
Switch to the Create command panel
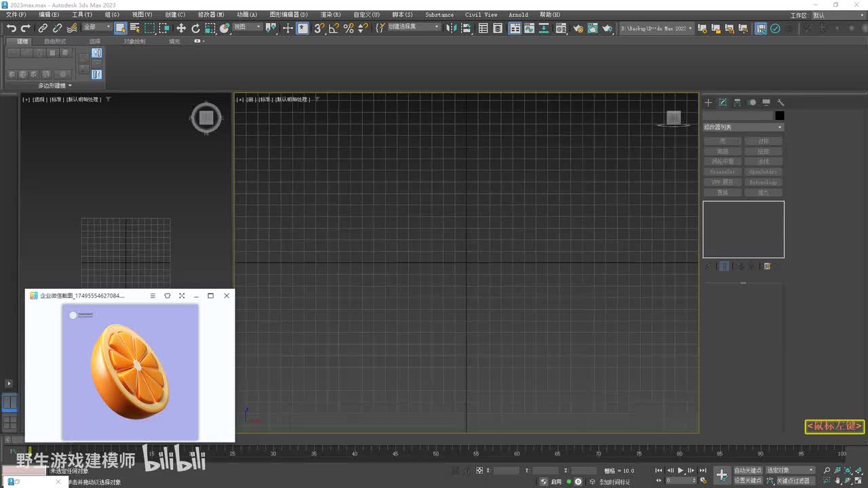pyautogui.click(x=708, y=102)
